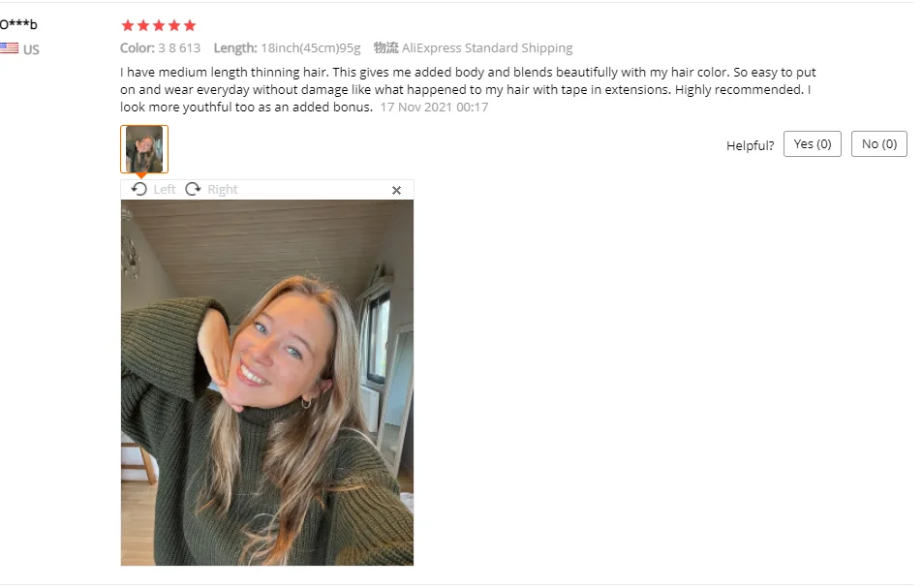The height and width of the screenshot is (588, 922).
Task: Click the first red rating star
Action: click(x=128, y=25)
